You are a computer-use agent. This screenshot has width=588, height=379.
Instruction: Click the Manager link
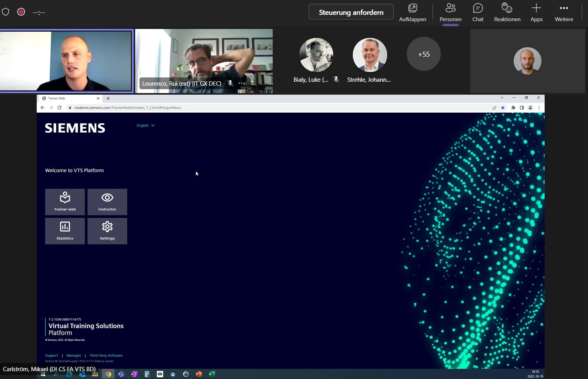pyautogui.click(x=73, y=356)
